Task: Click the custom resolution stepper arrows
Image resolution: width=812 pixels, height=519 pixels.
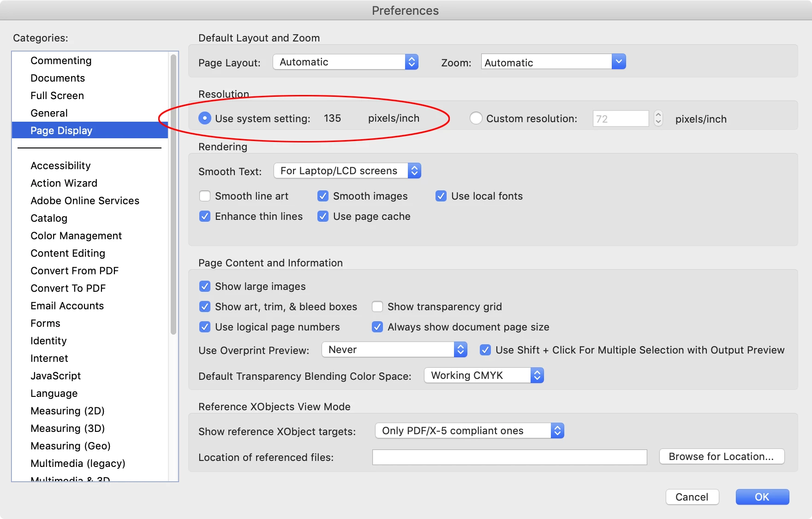Action: (658, 118)
